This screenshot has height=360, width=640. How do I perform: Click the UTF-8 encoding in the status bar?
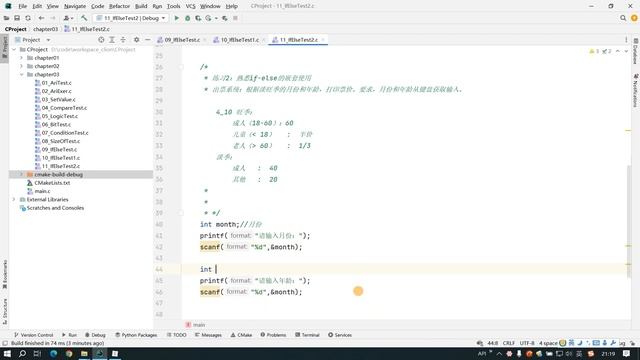[x=527, y=343]
